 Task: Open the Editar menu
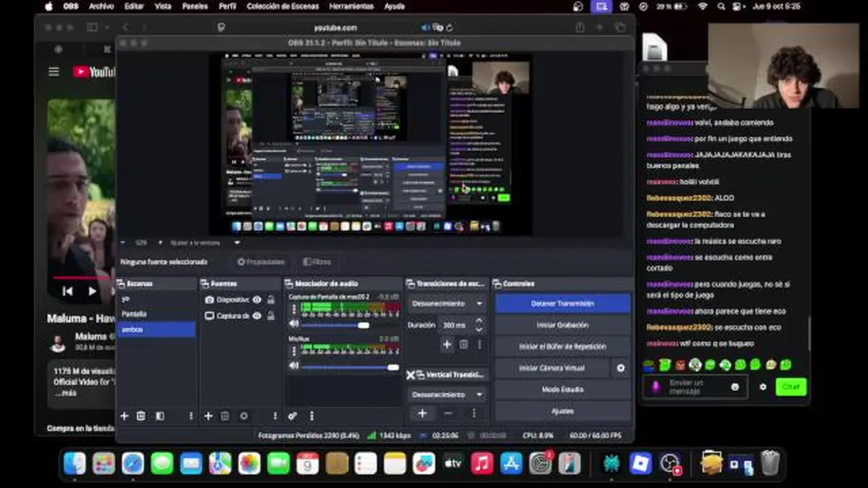(x=134, y=6)
